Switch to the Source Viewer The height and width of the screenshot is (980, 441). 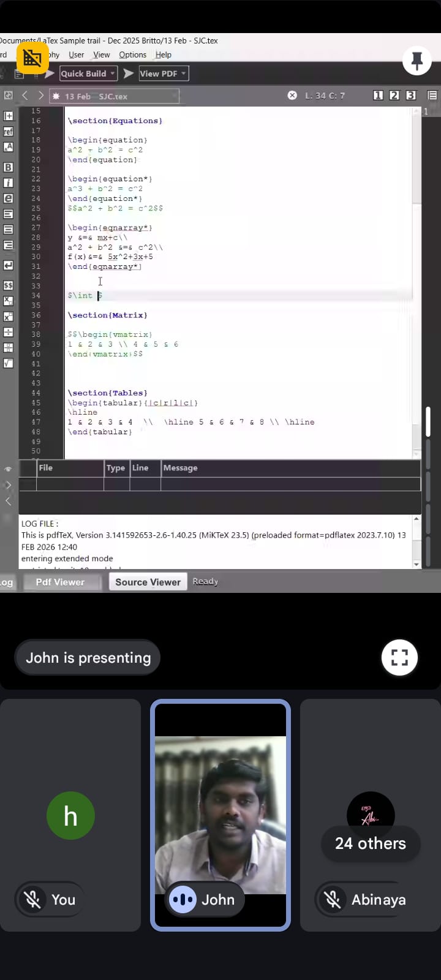[148, 582]
